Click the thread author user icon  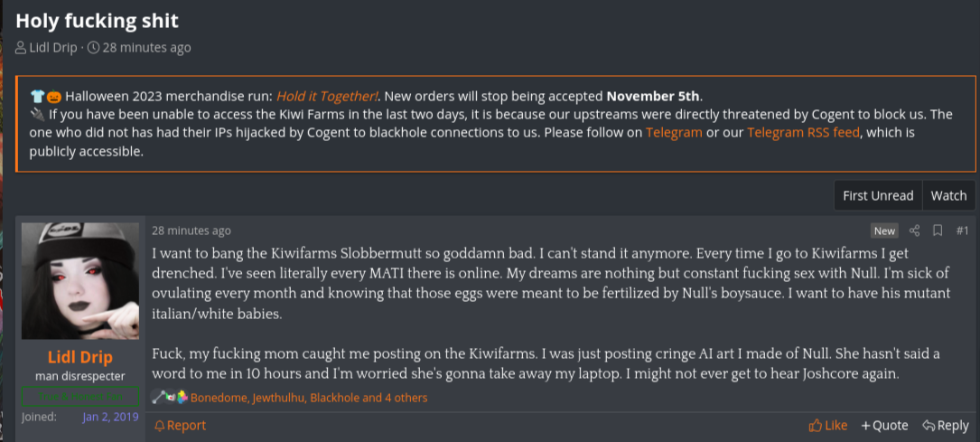coord(21,48)
